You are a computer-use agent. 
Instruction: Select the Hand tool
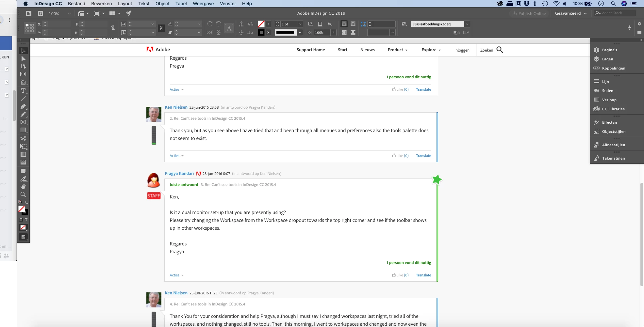[x=23, y=187]
